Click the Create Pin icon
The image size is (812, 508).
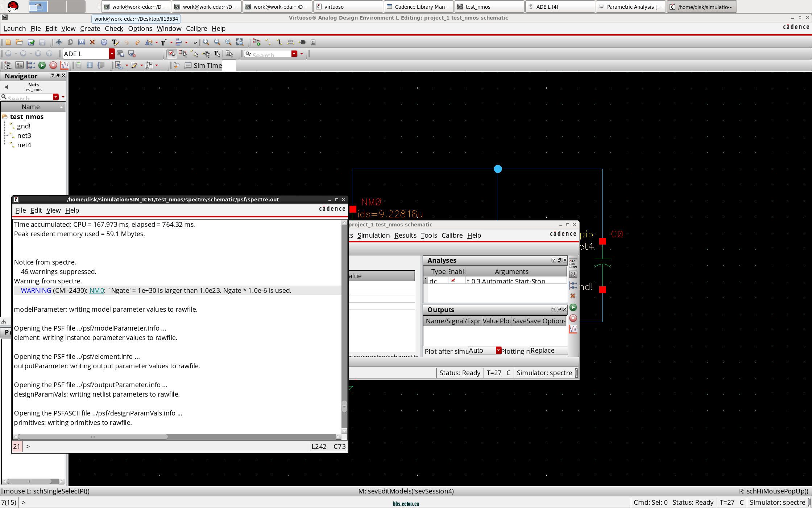pyautogui.click(x=302, y=42)
